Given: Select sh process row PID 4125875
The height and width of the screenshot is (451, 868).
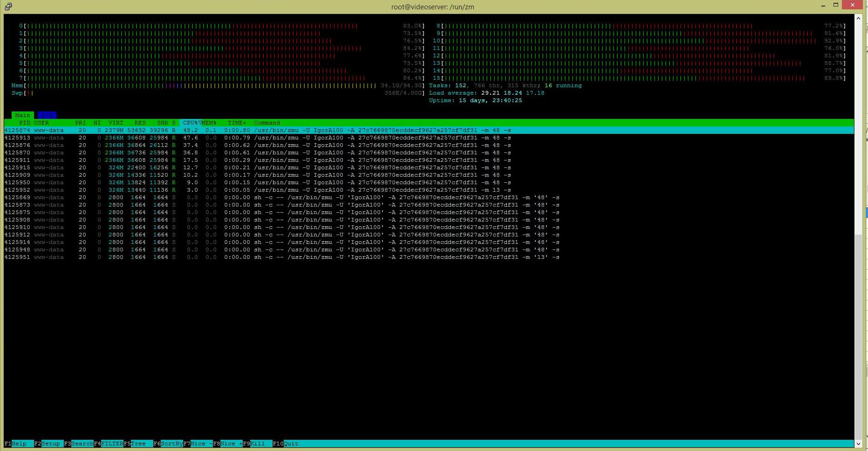Looking at the screenshot, I should pos(429,212).
